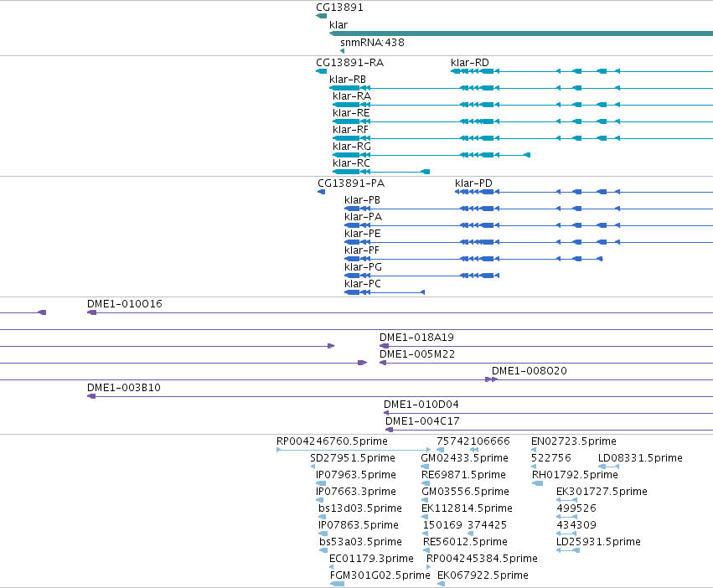The image size is (713, 588).
Task: Click the 374425 feature label
Action: click(487, 525)
